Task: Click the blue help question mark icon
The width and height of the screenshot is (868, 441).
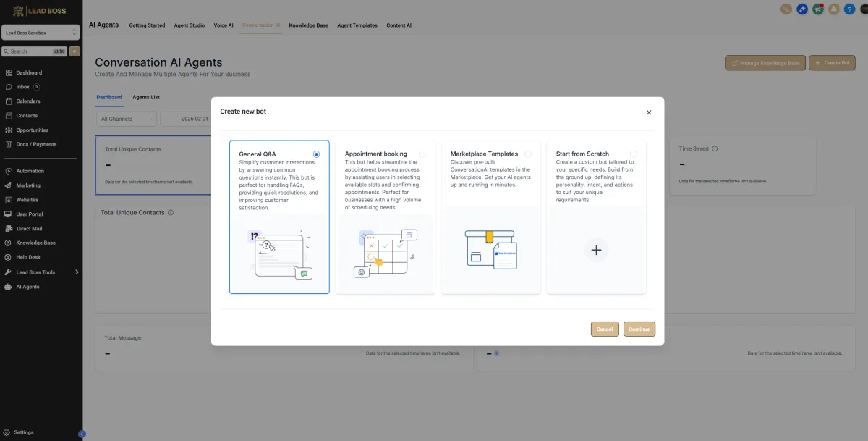Action: pyautogui.click(x=850, y=9)
